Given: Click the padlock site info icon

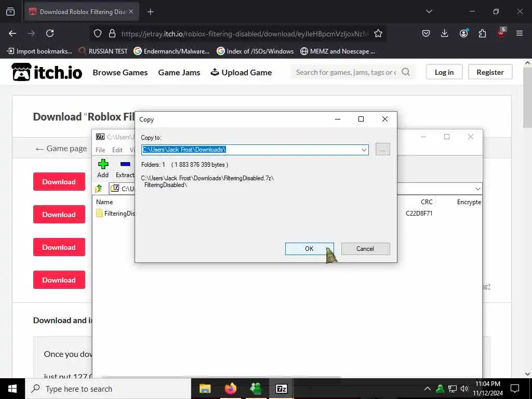Looking at the screenshot, I should tap(112, 33).
